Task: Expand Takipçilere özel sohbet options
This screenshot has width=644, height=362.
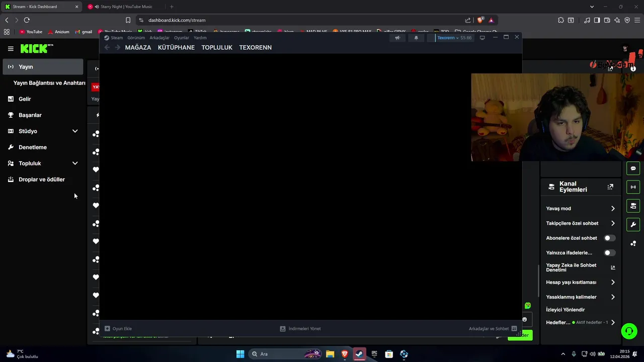Action: [x=580, y=223]
